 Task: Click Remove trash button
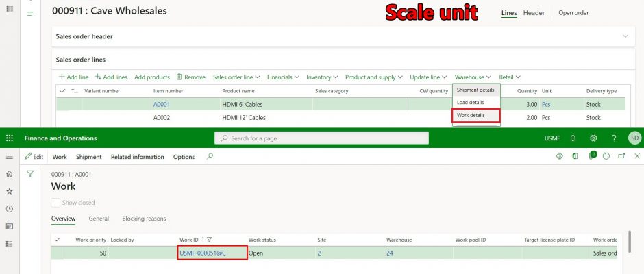point(191,77)
